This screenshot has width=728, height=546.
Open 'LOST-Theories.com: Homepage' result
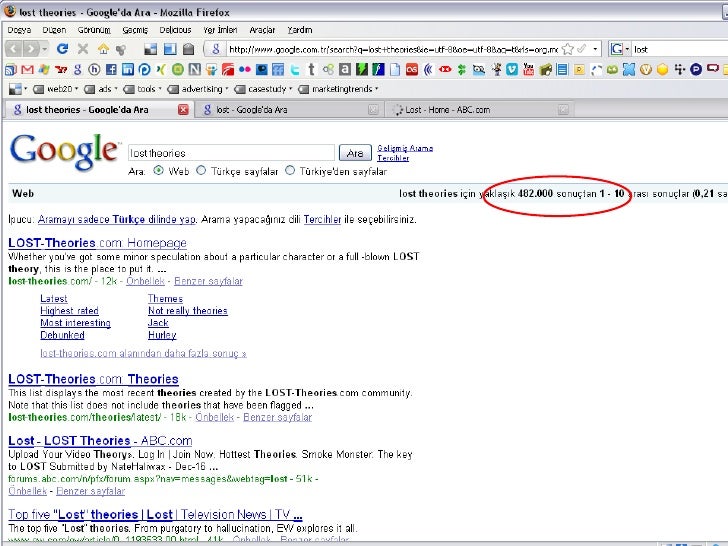pyautogui.click(x=98, y=243)
